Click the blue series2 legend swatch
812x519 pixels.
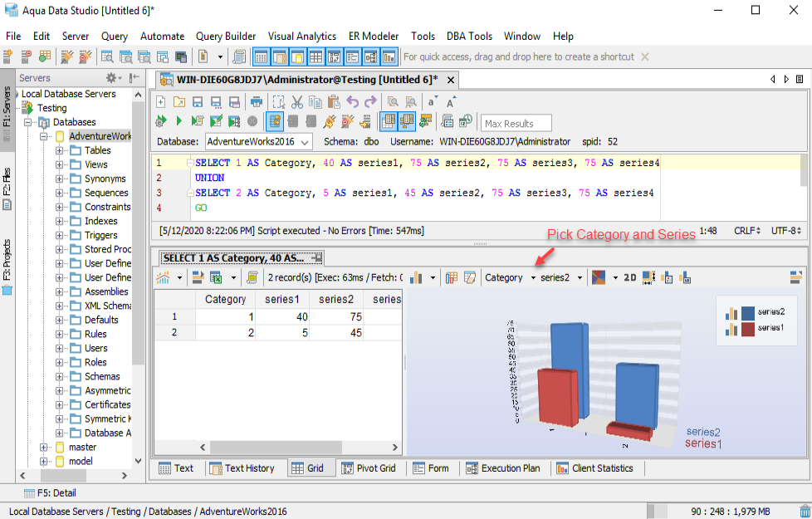(x=747, y=312)
